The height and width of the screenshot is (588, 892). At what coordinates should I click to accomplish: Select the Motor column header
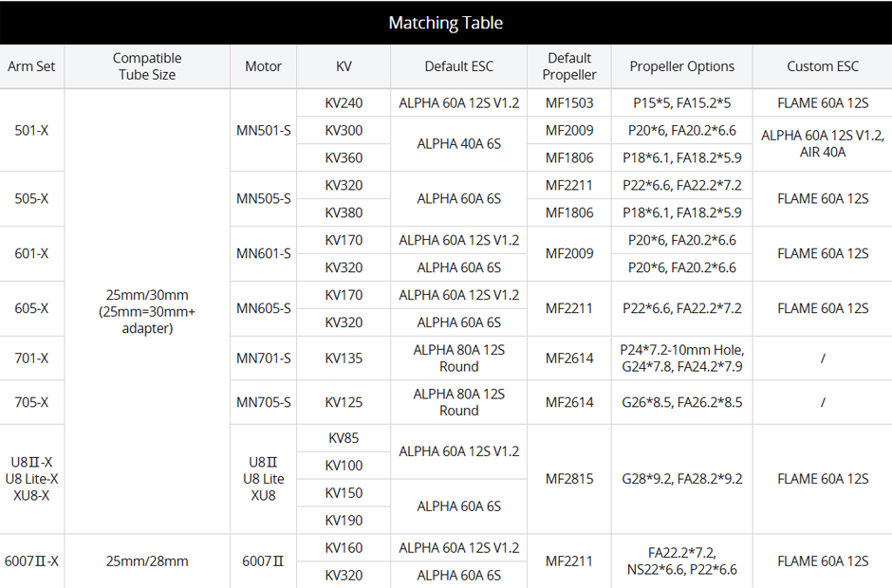pyautogui.click(x=263, y=66)
